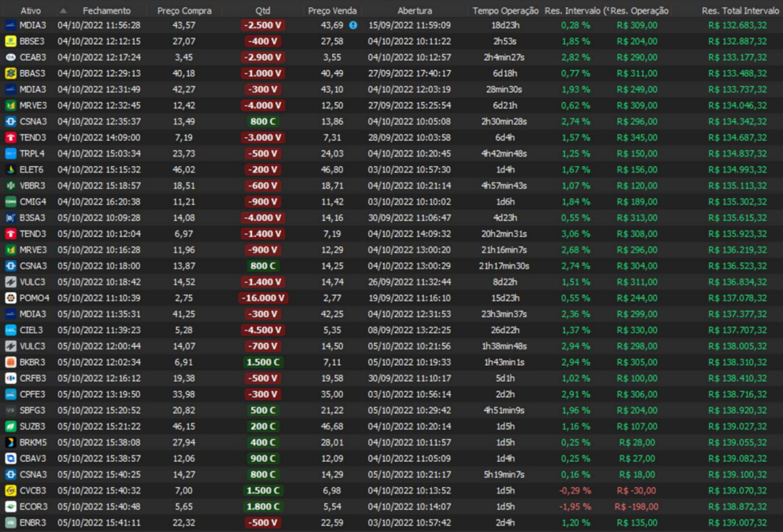
Task: Select the ENBR3 row closing time
Action: click(x=99, y=523)
